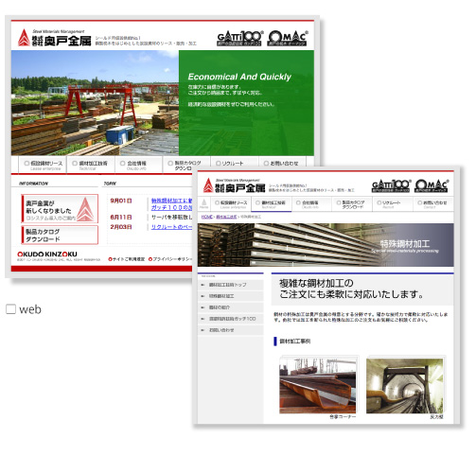The width and height of the screenshot is (476, 456).
Task: Open the OMAC logo on the home page
Action: pos(288,39)
